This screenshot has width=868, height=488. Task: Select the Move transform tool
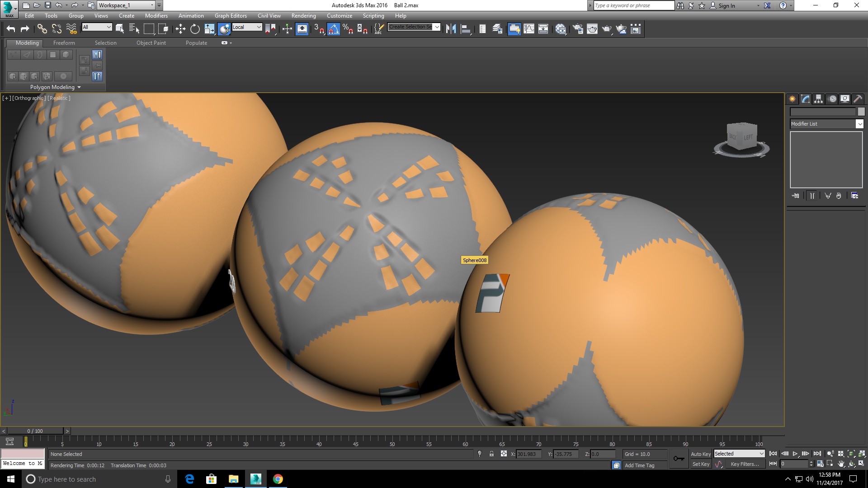[180, 29]
